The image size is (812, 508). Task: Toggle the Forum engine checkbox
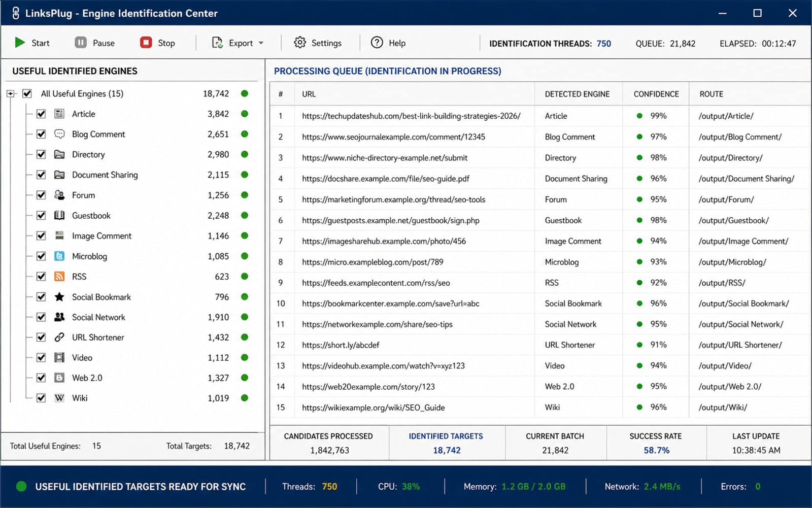(x=41, y=195)
